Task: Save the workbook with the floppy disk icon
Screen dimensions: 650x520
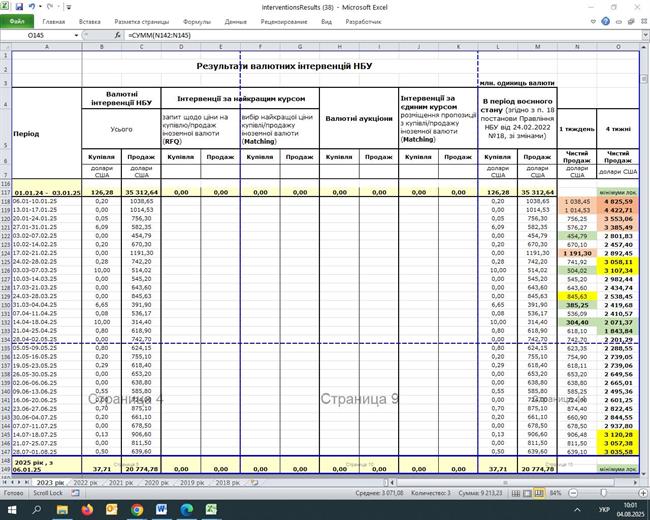Action: [19, 7]
